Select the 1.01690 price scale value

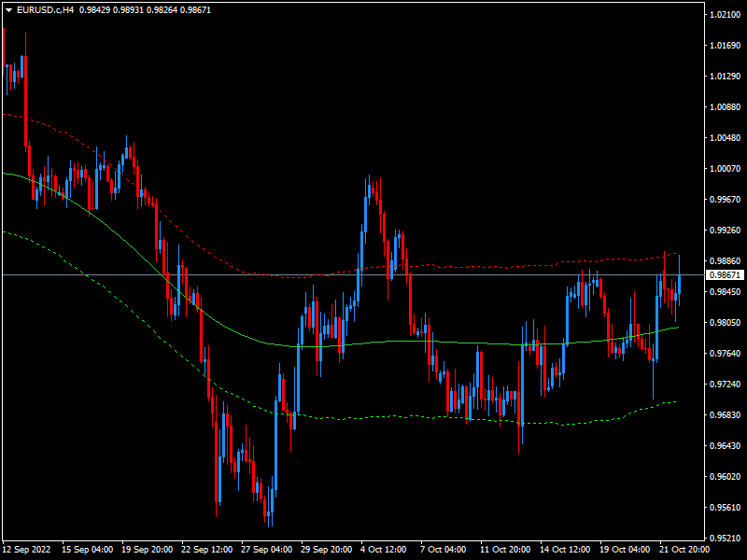coord(726,46)
